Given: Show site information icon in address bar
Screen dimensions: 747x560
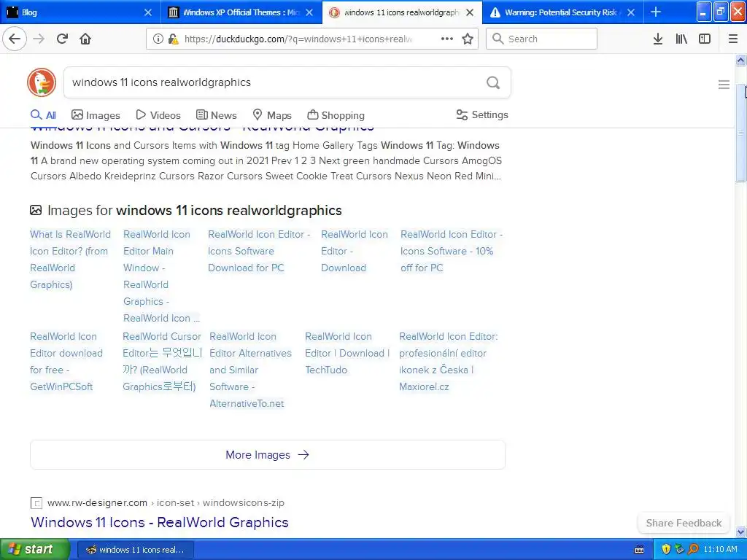Looking at the screenshot, I should [x=158, y=39].
